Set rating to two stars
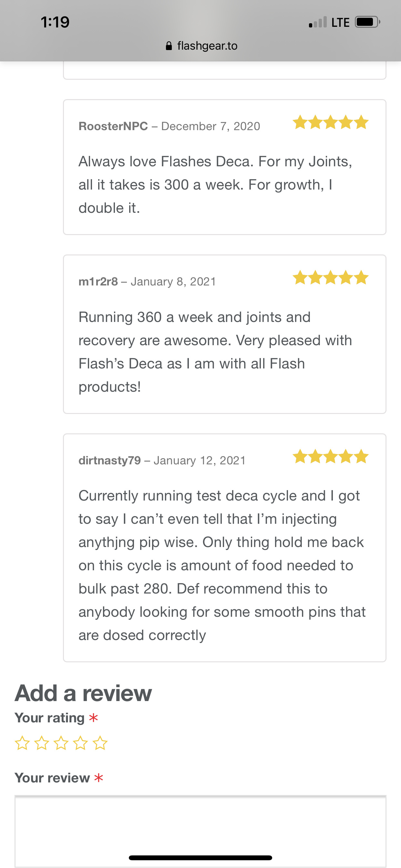Image resolution: width=401 pixels, height=868 pixels. (x=42, y=743)
